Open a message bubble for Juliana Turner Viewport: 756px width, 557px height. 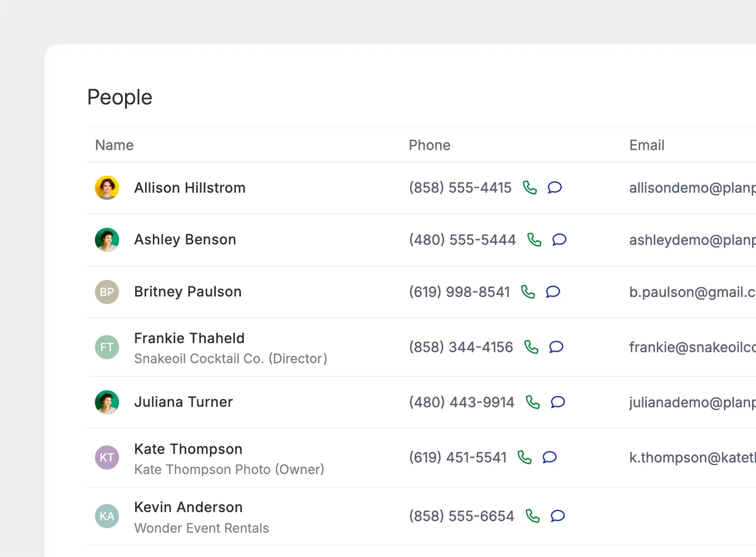558,402
